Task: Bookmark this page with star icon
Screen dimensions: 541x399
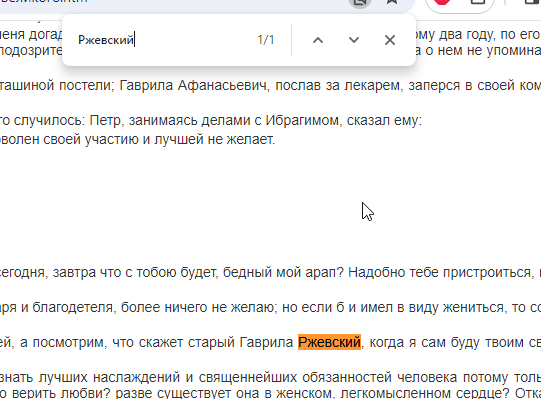Action: [392, 2]
